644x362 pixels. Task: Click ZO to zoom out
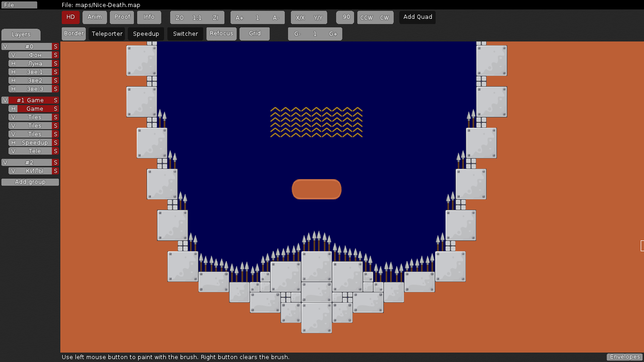coord(180,17)
